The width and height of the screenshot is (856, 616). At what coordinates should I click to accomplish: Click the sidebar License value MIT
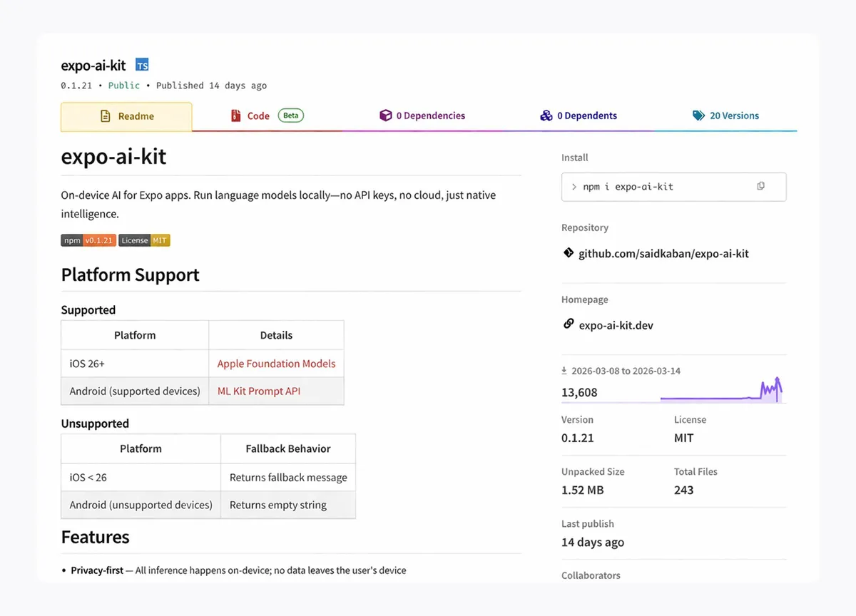tap(683, 438)
